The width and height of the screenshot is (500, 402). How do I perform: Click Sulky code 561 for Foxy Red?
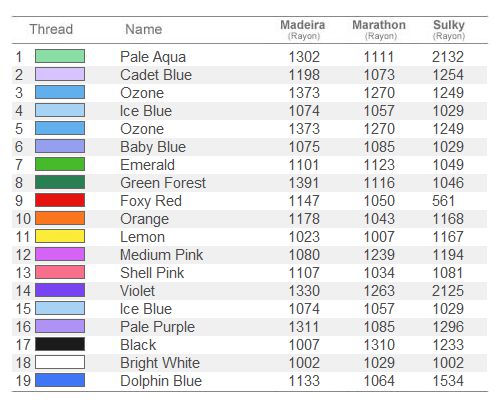click(443, 201)
